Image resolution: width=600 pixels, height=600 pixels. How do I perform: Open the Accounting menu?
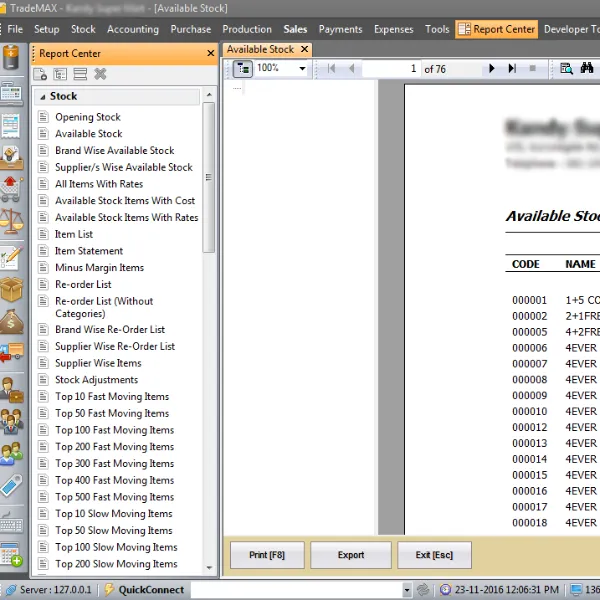133,29
